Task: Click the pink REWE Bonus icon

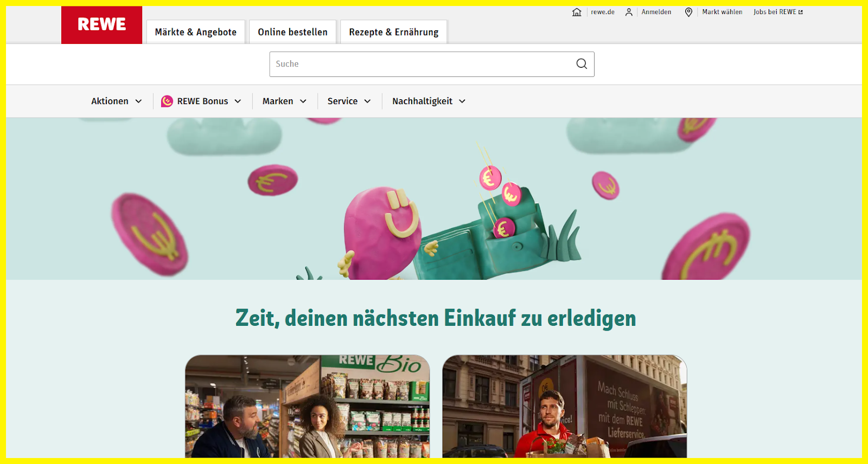Action: tap(167, 101)
